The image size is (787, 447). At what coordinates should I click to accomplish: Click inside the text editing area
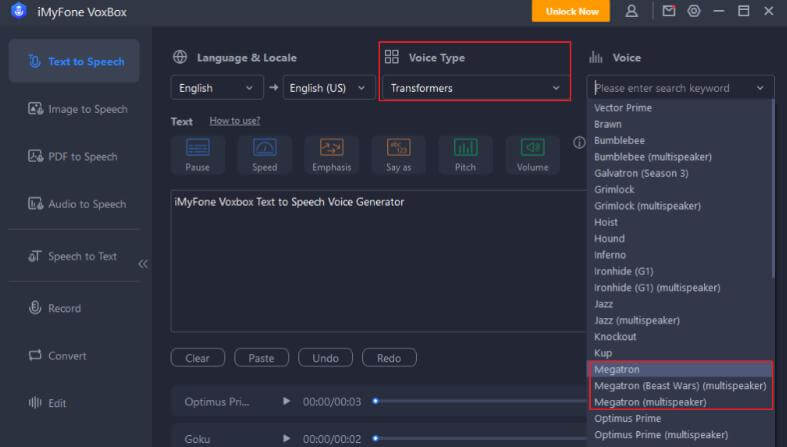click(378, 261)
